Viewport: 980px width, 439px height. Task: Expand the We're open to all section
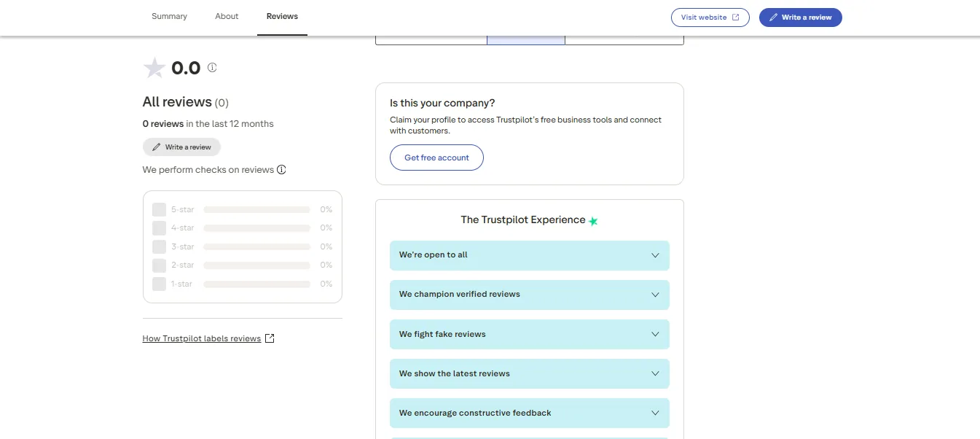[530, 255]
